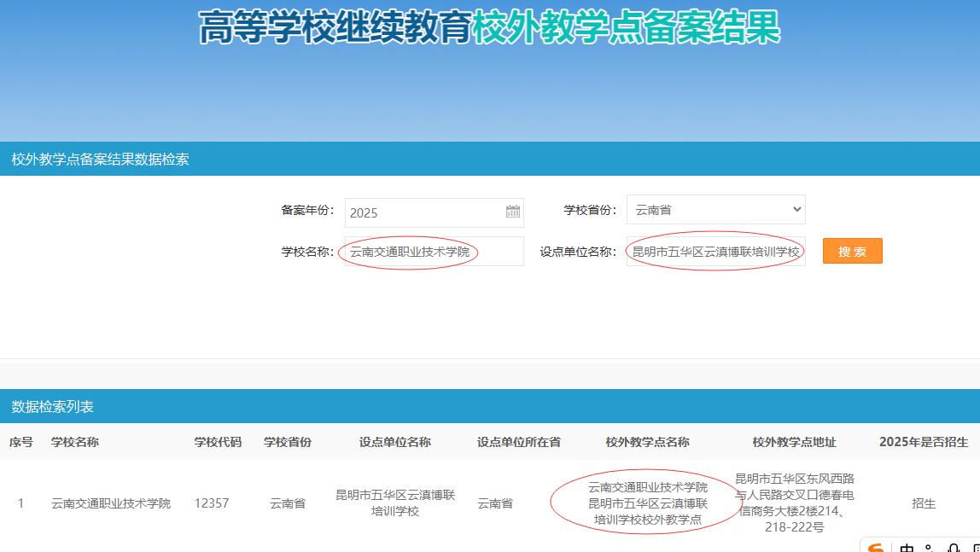Click the 校外教学点名称 column header
The height and width of the screenshot is (552, 980).
(647, 442)
